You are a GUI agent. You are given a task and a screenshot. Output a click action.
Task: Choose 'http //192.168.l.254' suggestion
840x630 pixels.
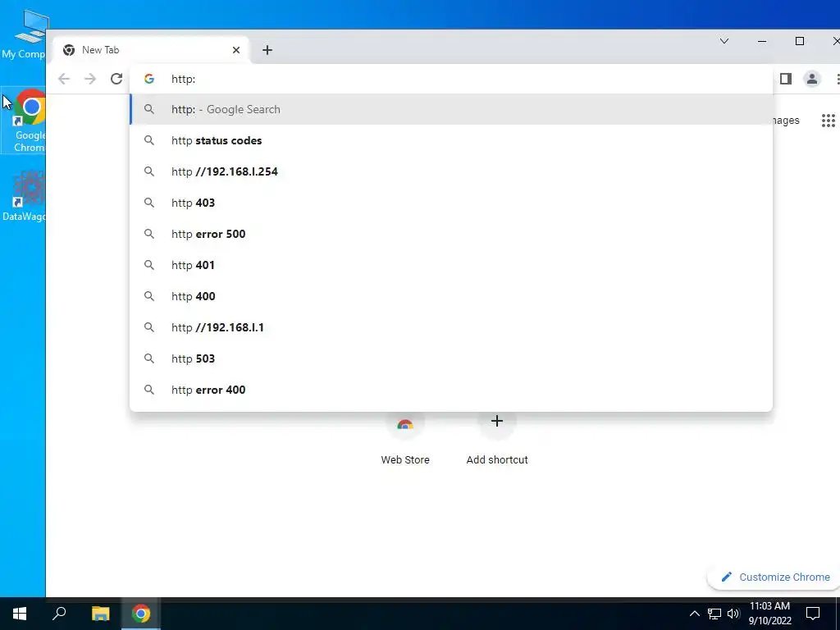tap(451, 171)
